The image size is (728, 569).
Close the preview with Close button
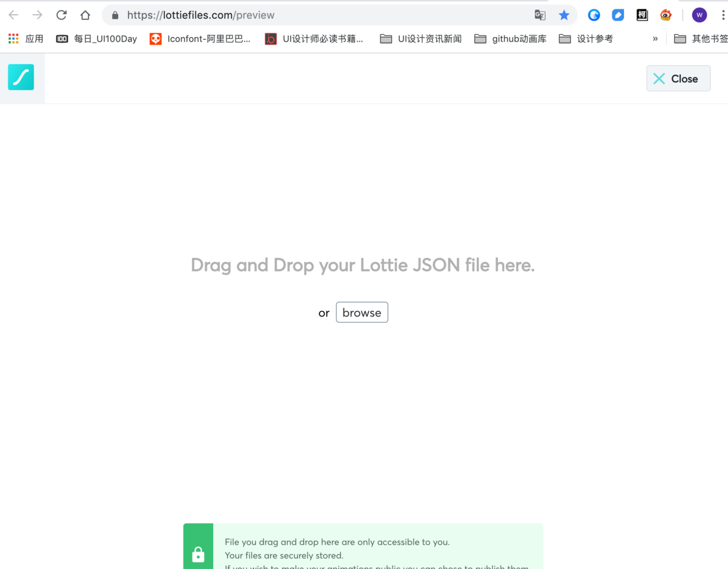[x=678, y=78]
